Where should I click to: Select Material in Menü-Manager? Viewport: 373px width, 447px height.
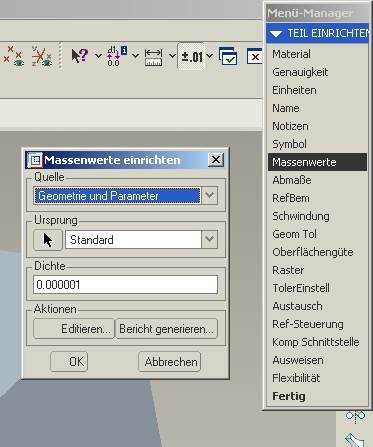(317, 54)
